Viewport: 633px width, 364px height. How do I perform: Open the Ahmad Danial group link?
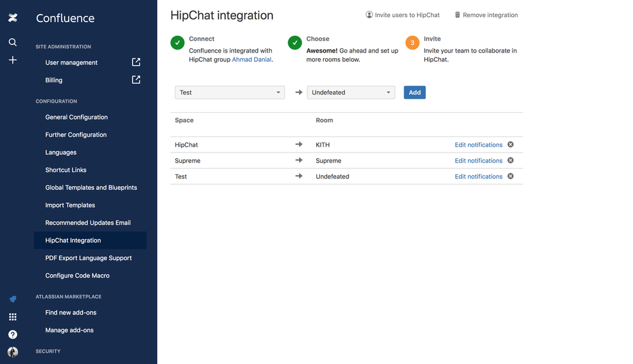coord(252,60)
